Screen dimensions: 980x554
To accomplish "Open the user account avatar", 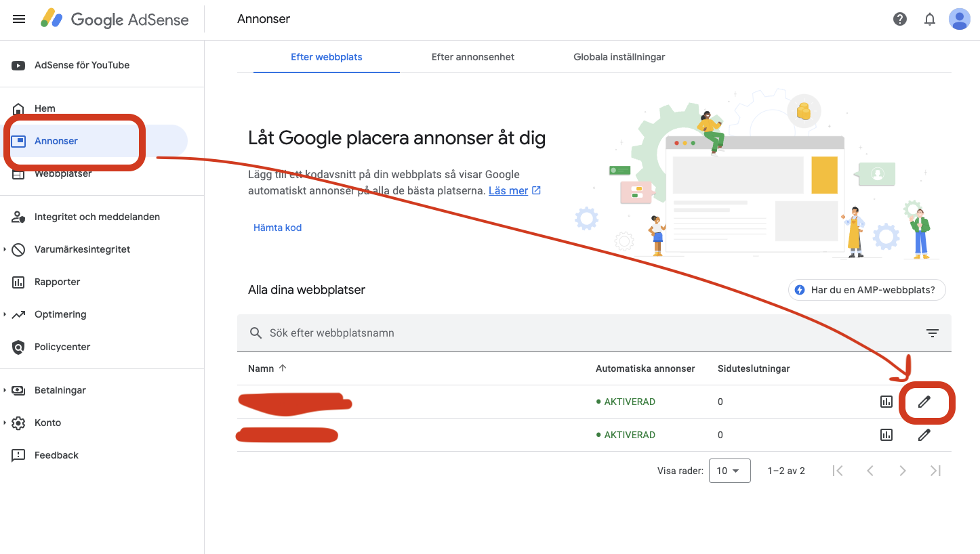I will point(959,19).
